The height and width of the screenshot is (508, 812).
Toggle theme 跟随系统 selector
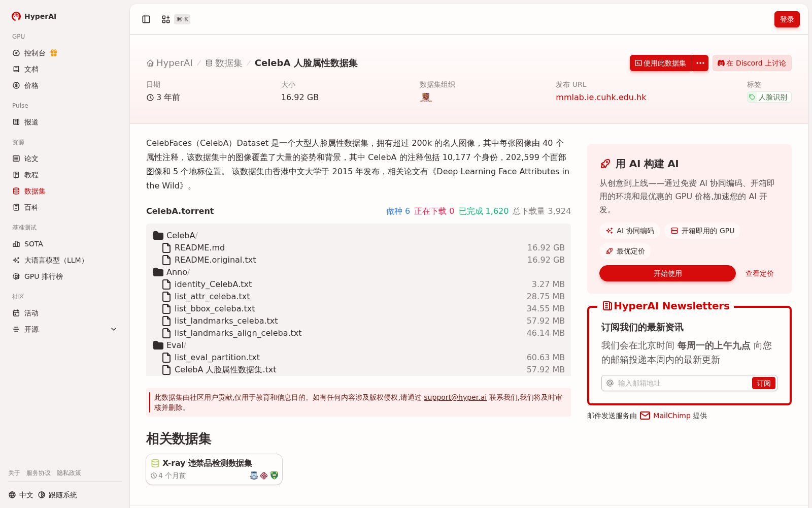pyautogui.click(x=57, y=495)
